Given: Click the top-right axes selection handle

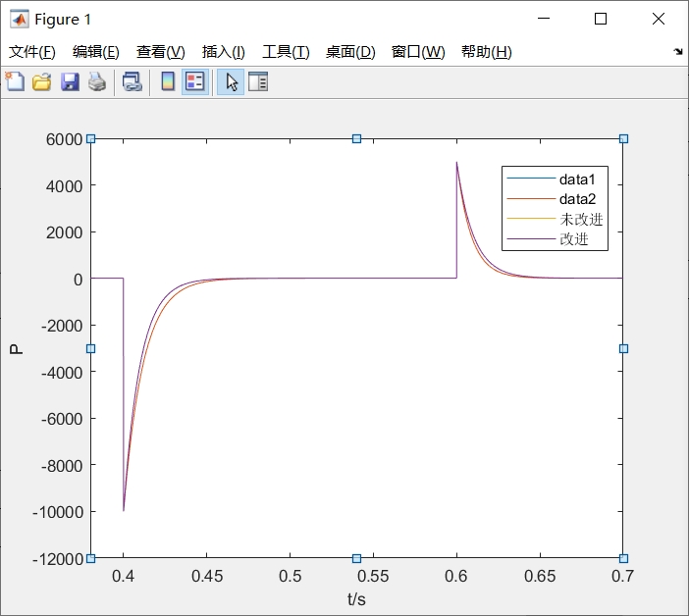Looking at the screenshot, I should click(623, 138).
